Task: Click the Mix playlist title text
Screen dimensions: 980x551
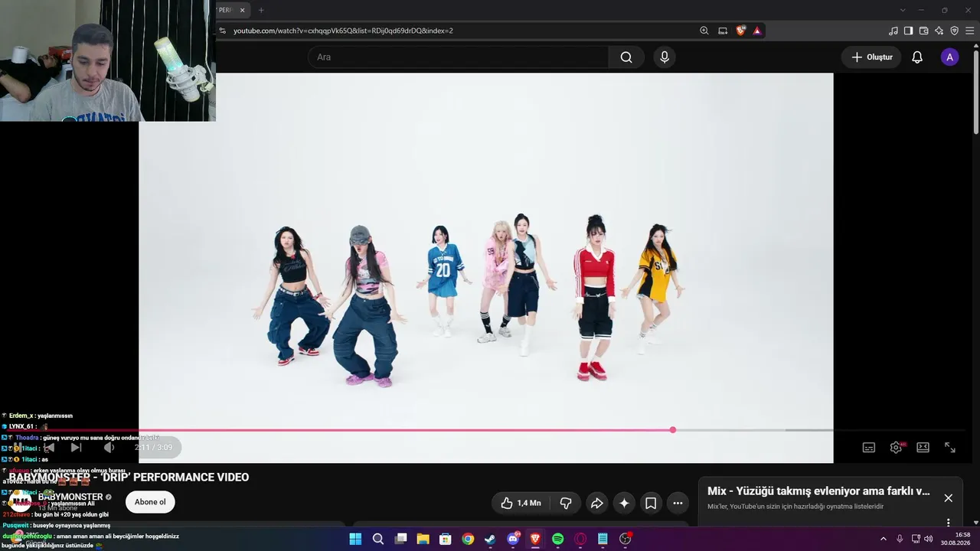Action: pos(818,491)
